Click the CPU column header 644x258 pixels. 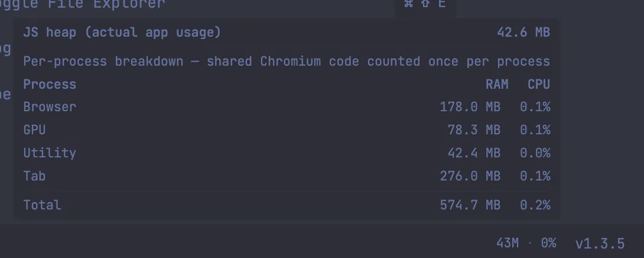[x=538, y=85]
